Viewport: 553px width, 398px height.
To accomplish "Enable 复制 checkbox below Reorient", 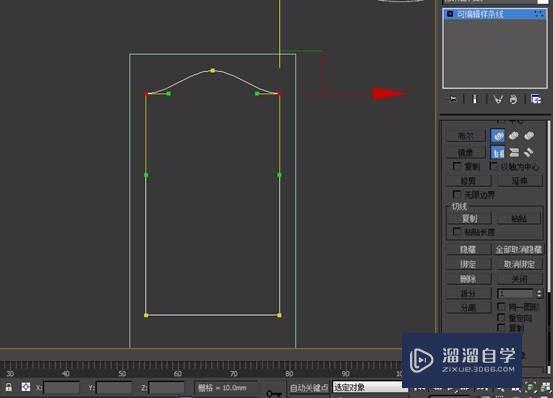I will click(x=501, y=328).
